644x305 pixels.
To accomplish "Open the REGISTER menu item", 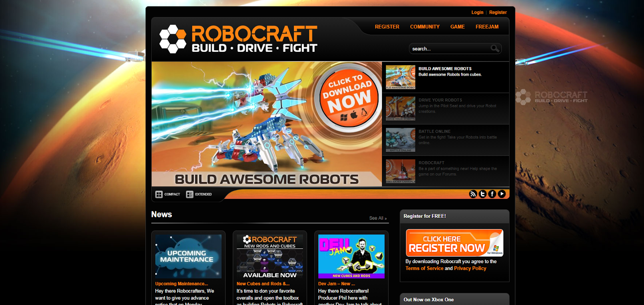I will coord(387,27).
